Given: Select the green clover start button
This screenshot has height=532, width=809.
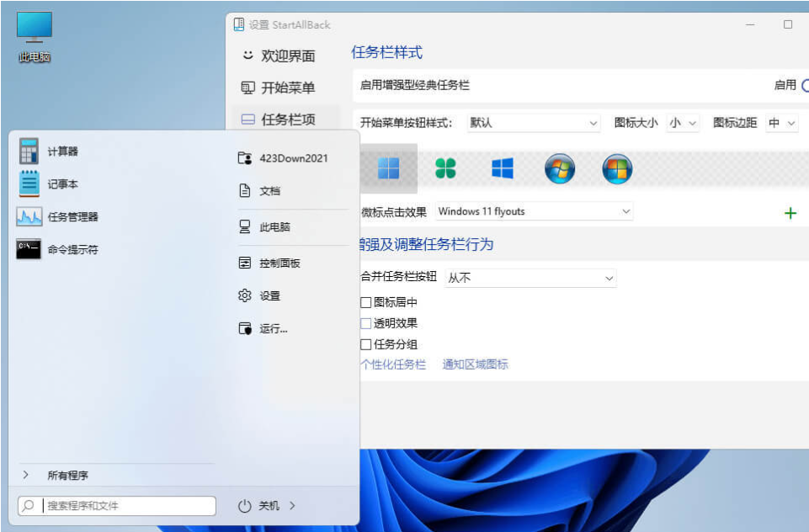Looking at the screenshot, I should pos(446,168).
